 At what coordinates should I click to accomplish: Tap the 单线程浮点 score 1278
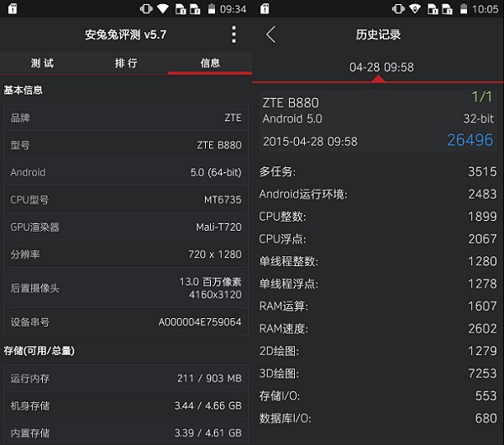pyautogui.click(x=482, y=284)
